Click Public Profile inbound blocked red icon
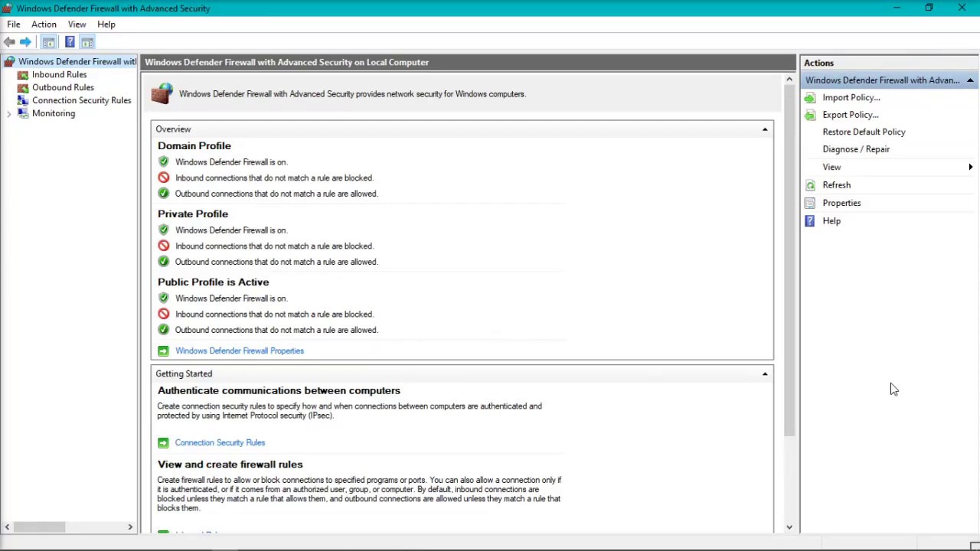 (163, 314)
